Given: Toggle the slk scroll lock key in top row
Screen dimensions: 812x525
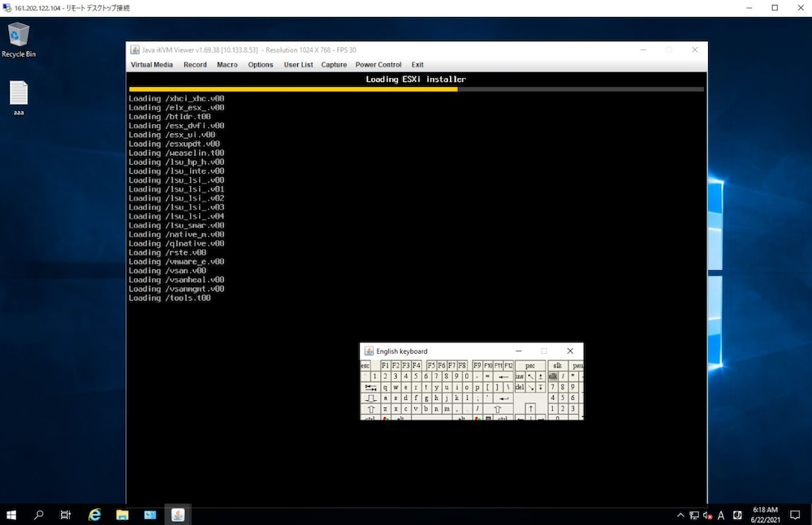Looking at the screenshot, I should 558,365.
